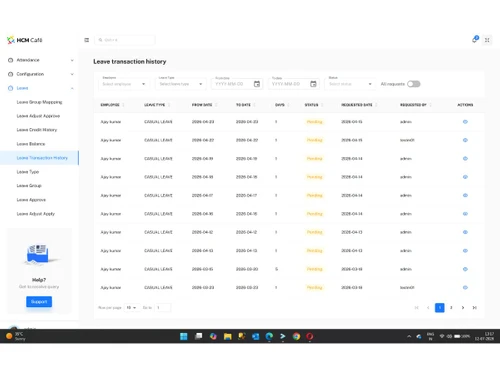Sort by Requested Date column icon
The image size is (500, 375).
tap(376, 105)
